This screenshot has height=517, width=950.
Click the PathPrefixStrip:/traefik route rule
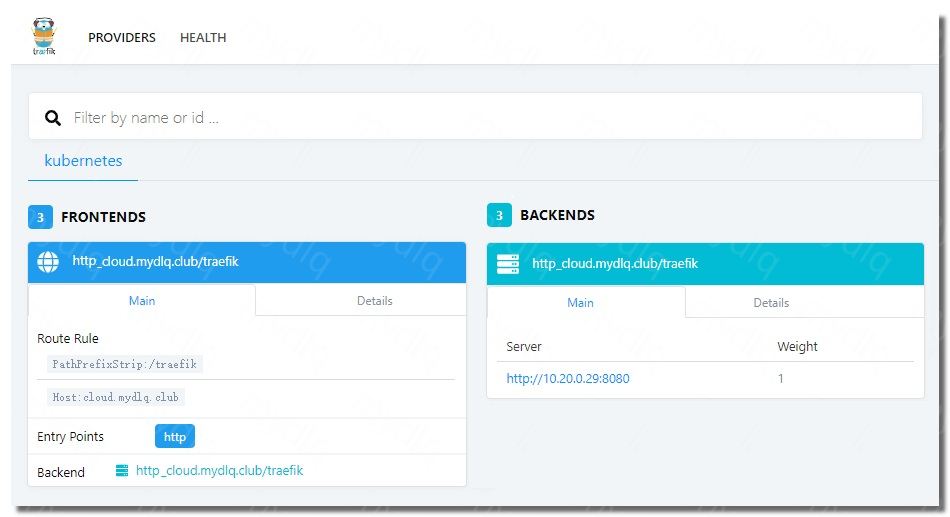click(125, 365)
